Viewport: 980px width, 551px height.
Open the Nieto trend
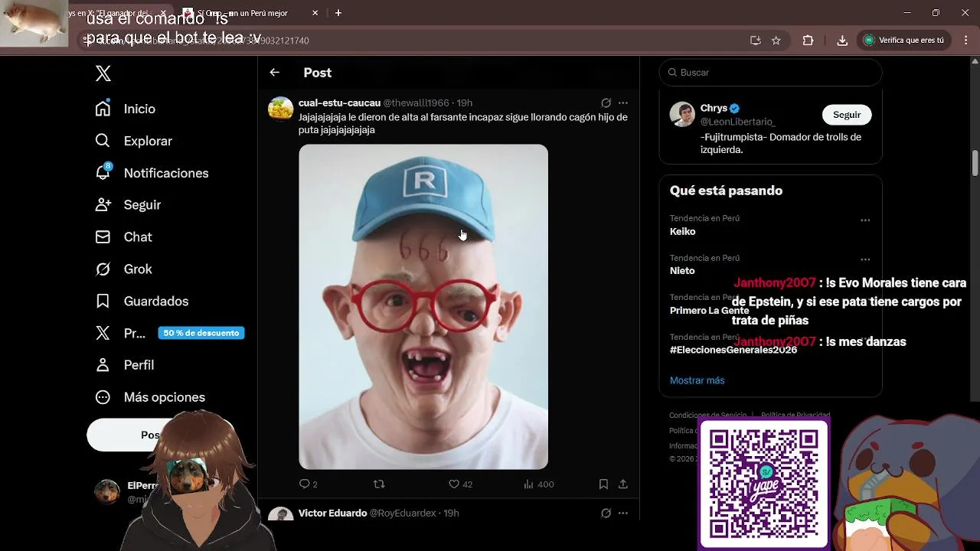(682, 271)
